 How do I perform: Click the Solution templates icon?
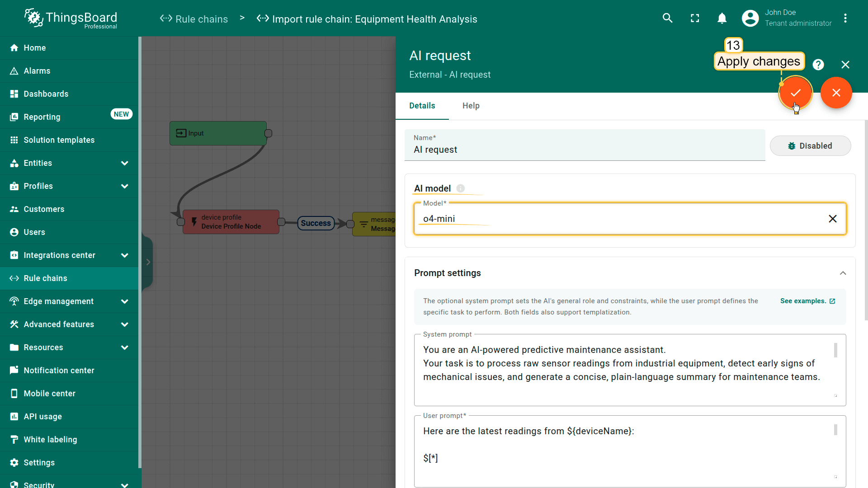(x=14, y=140)
